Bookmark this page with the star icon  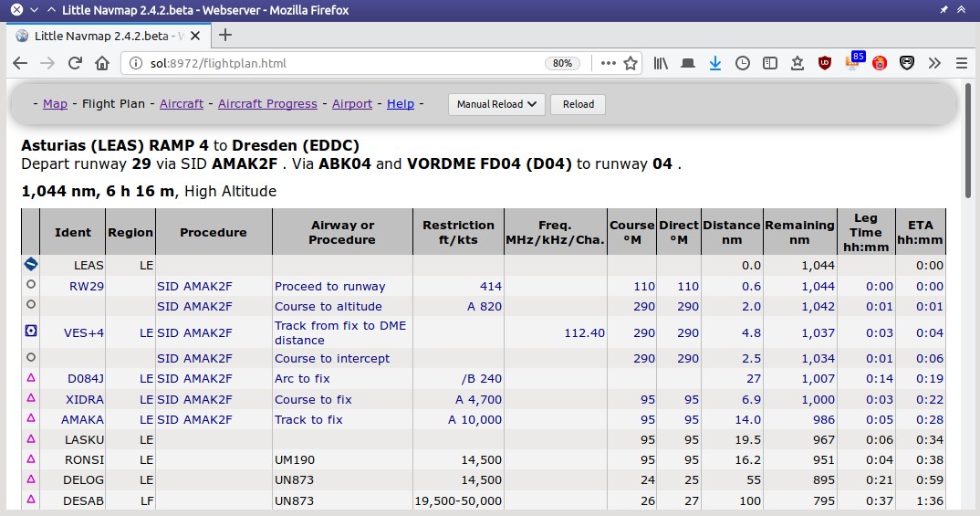coord(631,63)
